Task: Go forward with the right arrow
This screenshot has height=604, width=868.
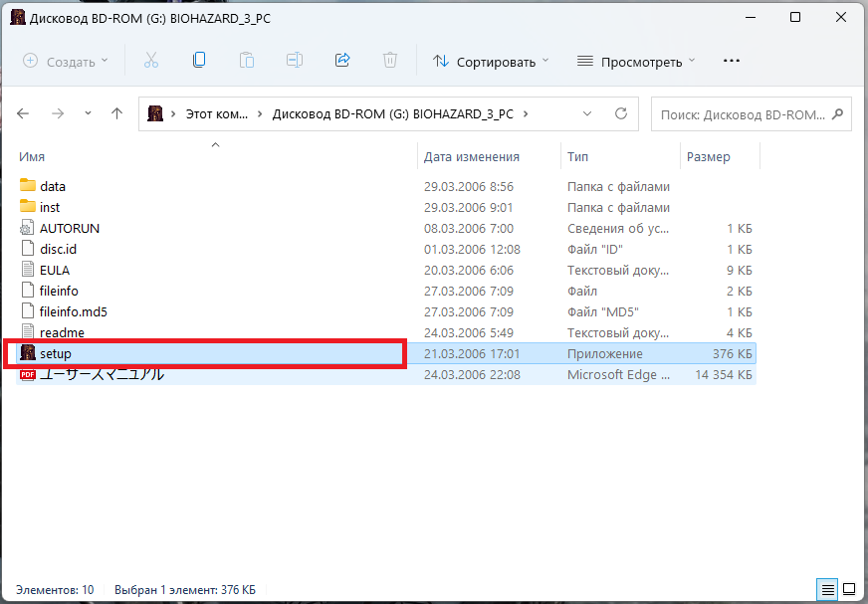Action: tap(58, 114)
